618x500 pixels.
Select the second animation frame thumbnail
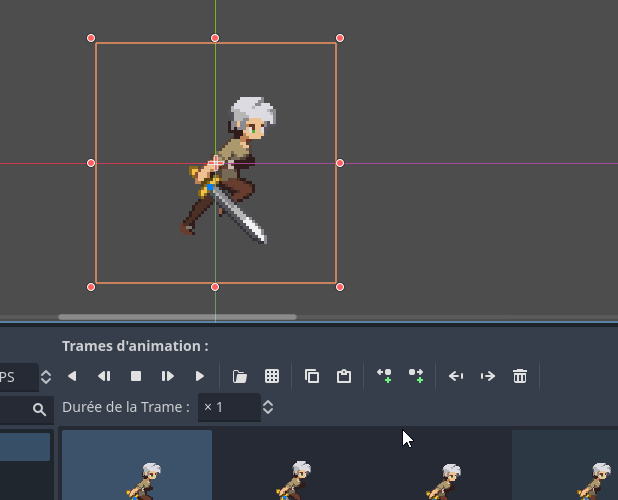coord(287,465)
